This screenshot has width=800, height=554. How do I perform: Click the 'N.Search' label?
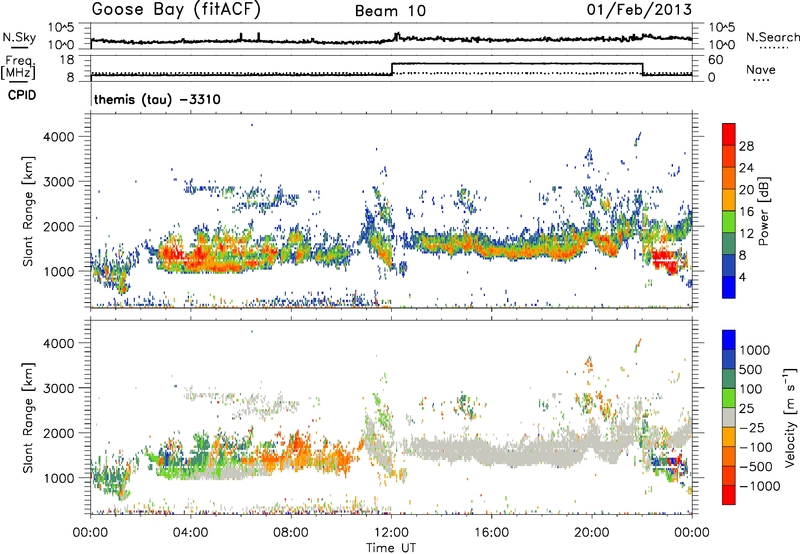click(772, 37)
